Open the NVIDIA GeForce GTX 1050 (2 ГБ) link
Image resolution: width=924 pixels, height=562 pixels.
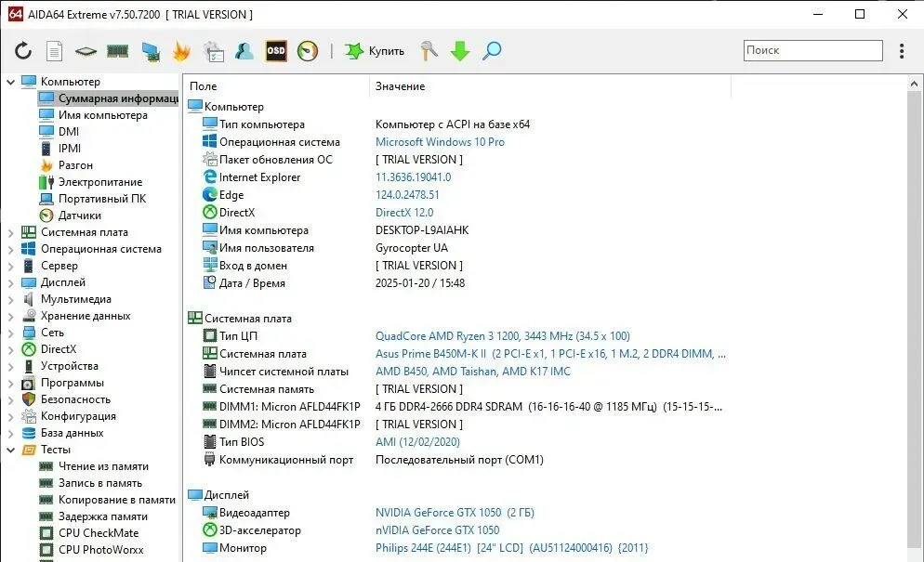[x=455, y=513]
